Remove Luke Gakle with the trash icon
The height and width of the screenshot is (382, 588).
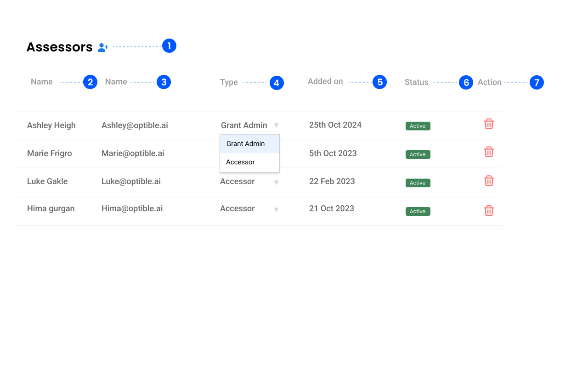(x=489, y=181)
